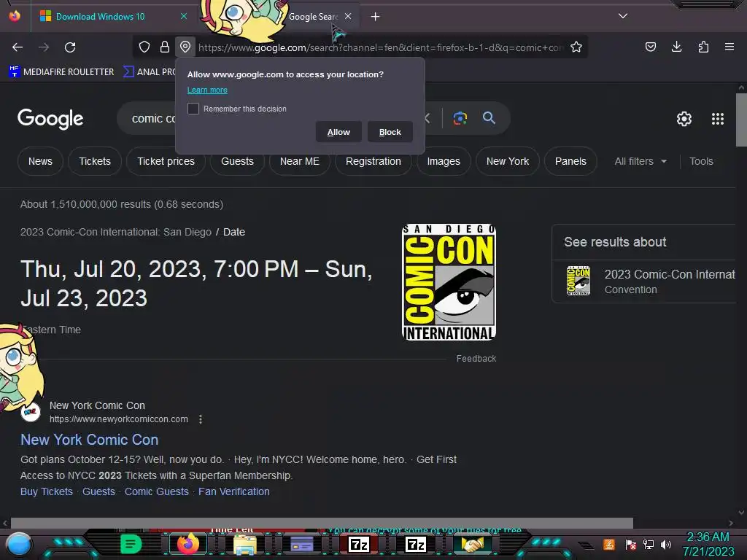747x560 pixels.
Task: Click the site security padlock icon
Action: [x=165, y=47]
